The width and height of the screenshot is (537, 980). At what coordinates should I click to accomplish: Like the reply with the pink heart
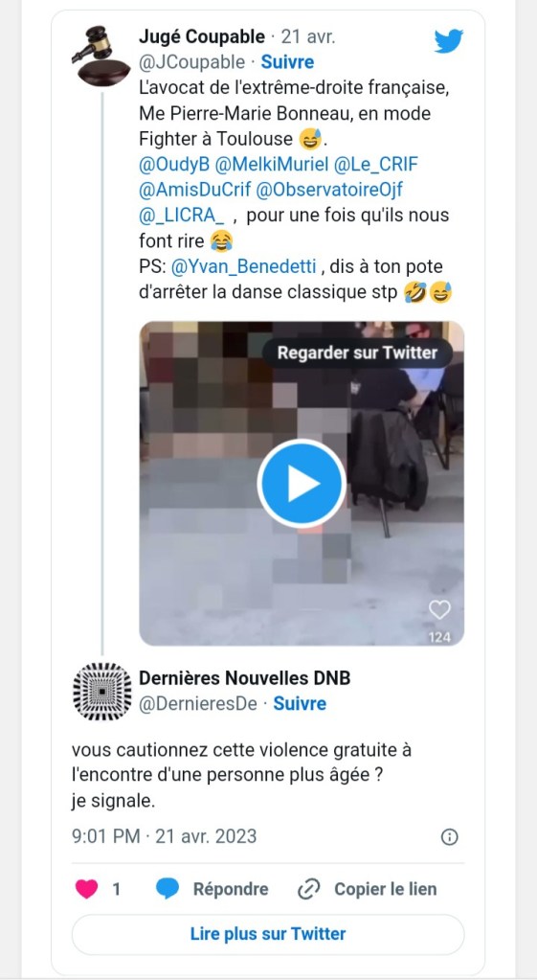click(x=87, y=889)
